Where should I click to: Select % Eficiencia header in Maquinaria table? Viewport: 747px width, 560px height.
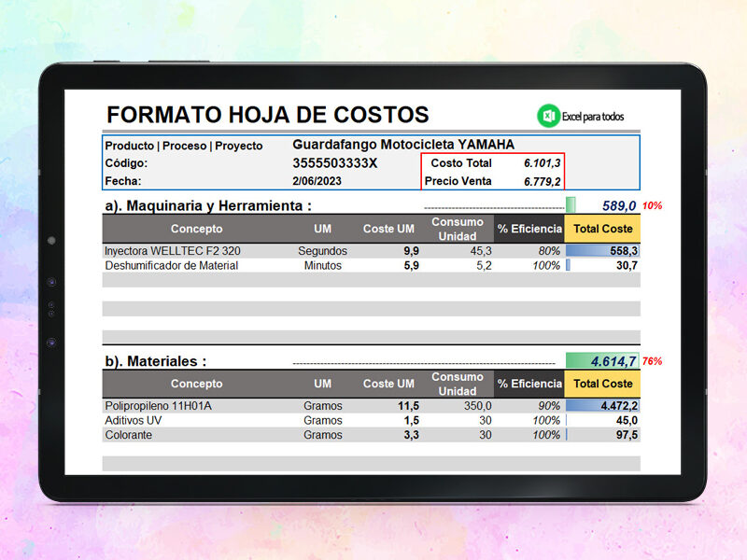[529, 229]
